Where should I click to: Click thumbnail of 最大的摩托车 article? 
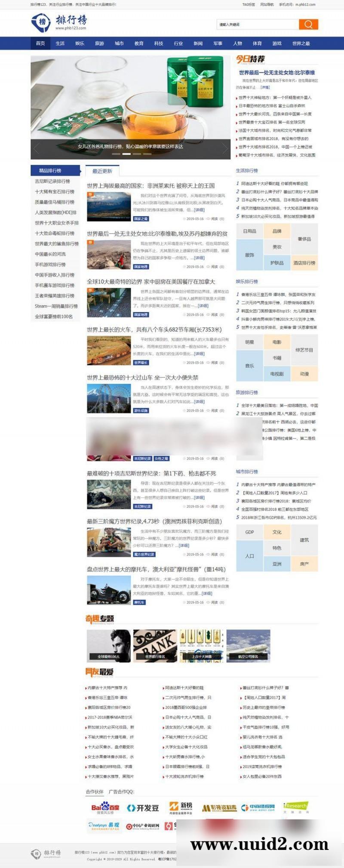[x=109, y=590]
